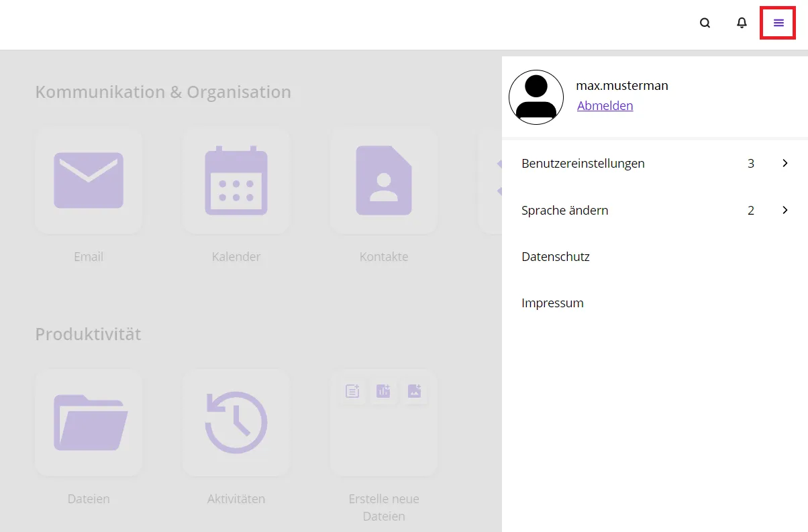This screenshot has height=532, width=808.
Task: Open the Email app tile
Action: pyautogui.click(x=89, y=180)
